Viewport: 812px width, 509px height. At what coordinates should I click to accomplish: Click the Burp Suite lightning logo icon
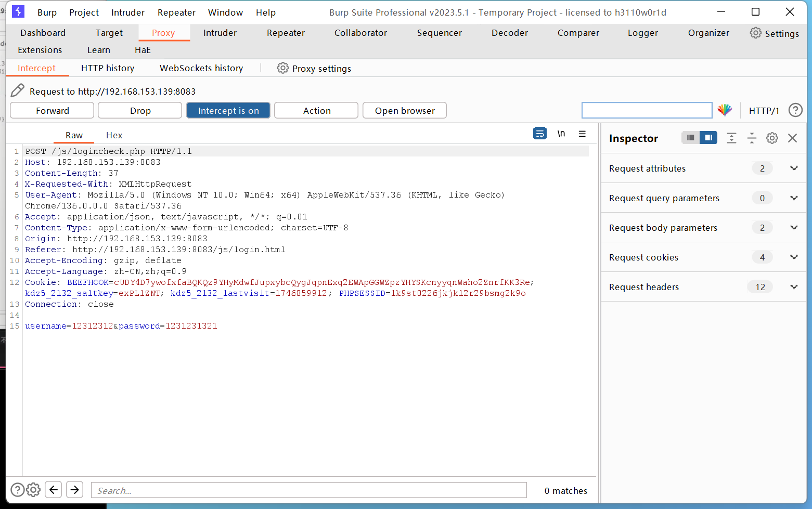(18, 11)
